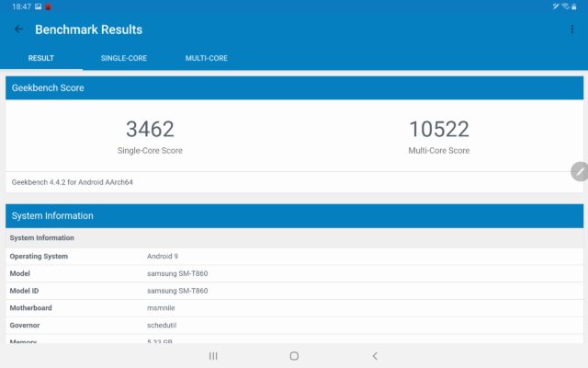
Task: Tap the Governor row label
Action: [25, 325]
